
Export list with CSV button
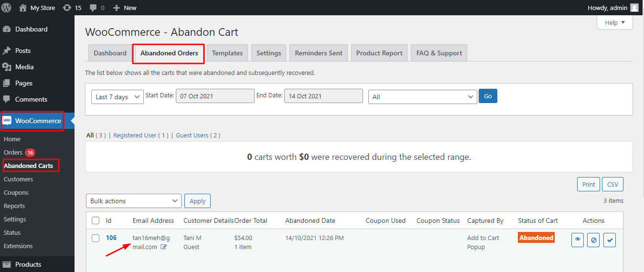click(x=612, y=184)
